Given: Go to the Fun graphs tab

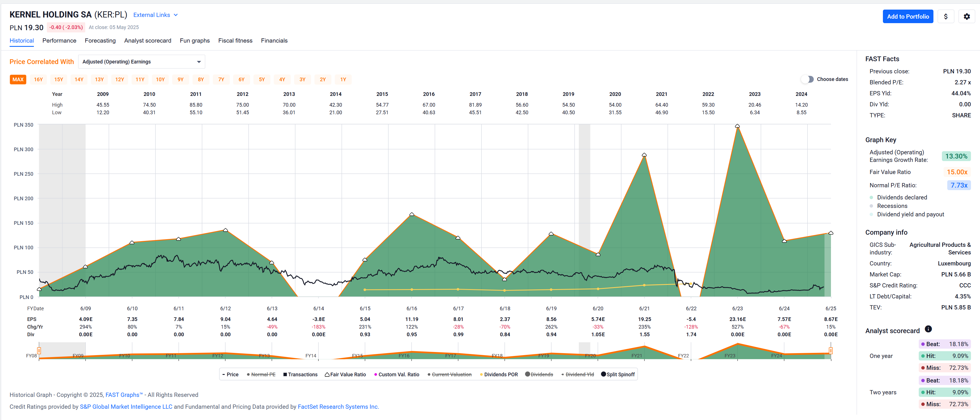Looking at the screenshot, I should click(195, 41).
